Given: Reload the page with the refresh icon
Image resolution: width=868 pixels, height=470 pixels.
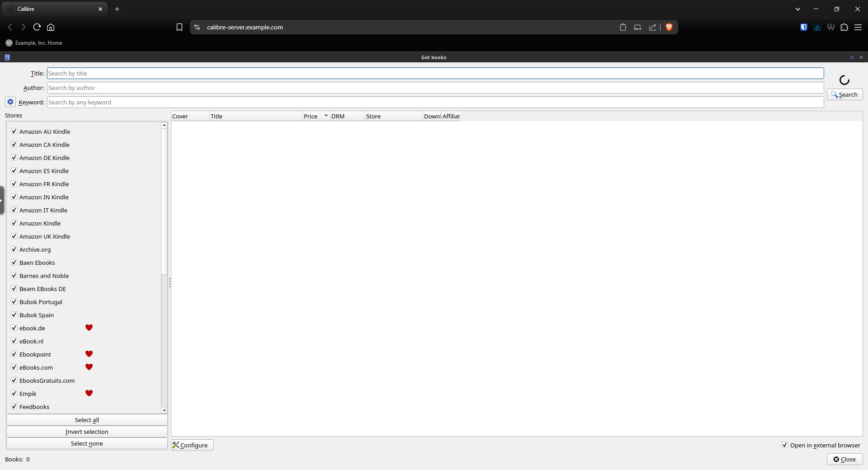Looking at the screenshot, I should pyautogui.click(x=37, y=27).
